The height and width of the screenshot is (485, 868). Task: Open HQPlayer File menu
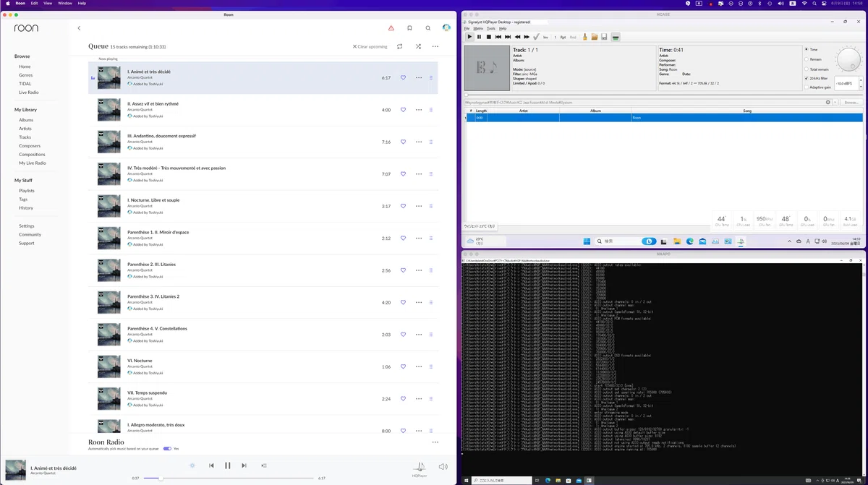click(x=467, y=28)
